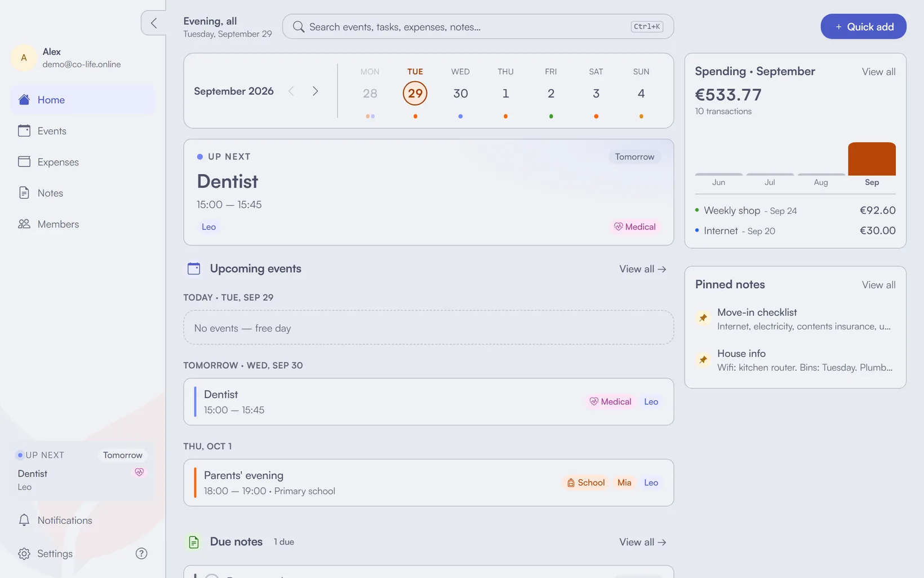Image resolution: width=924 pixels, height=578 pixels.
Task: Click the Upcoming events calendar icon
Action: coord(194,268)
